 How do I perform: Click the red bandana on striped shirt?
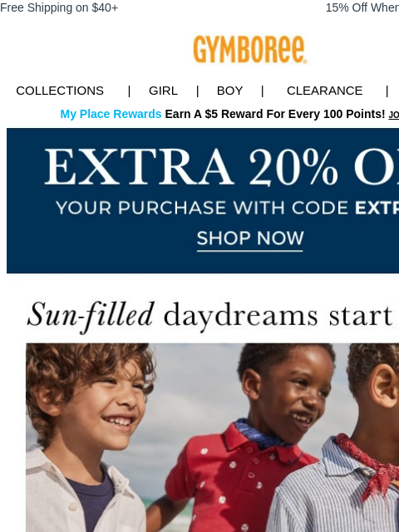click(x=372, y=465)
